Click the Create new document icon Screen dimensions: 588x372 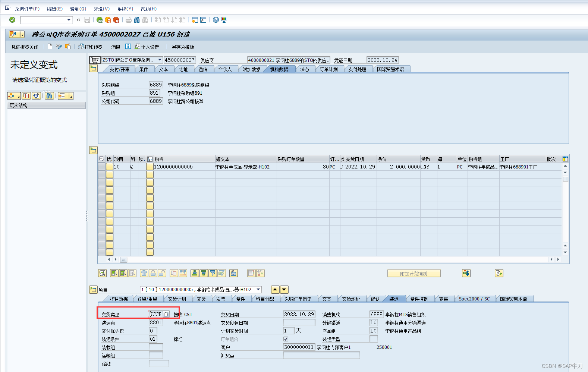50,47
